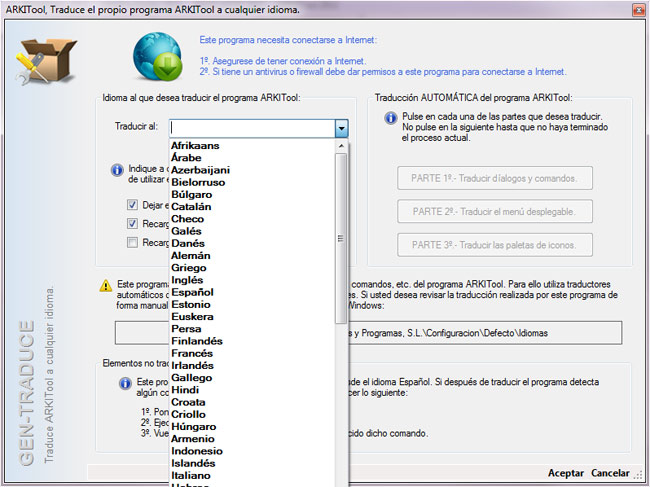
Task: Select Islandés language option
Action: (x=252, y=463)
